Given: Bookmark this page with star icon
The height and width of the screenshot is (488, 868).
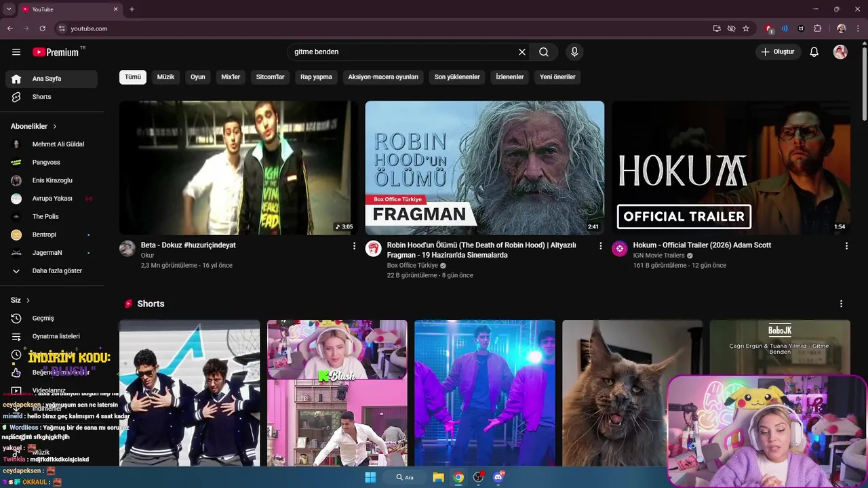Looking at the screenshot, I should (746, 28).
